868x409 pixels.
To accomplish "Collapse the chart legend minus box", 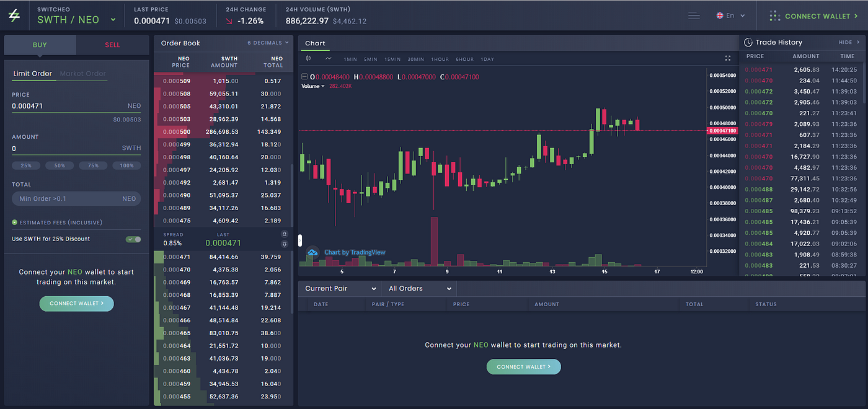I will click(304, 77).
